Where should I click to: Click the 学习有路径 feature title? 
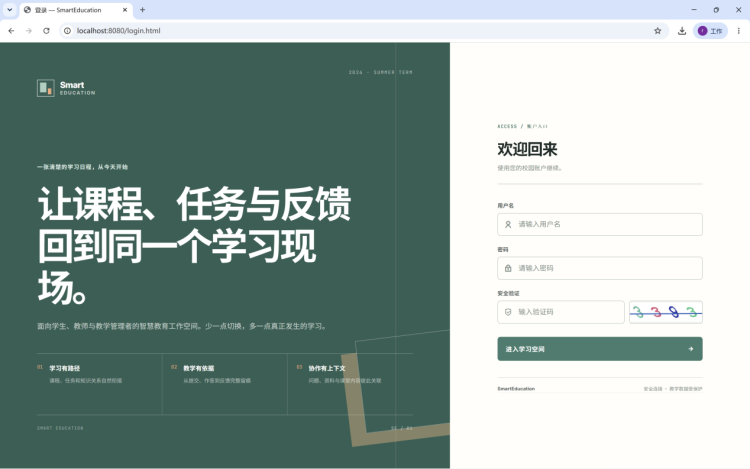65,368
